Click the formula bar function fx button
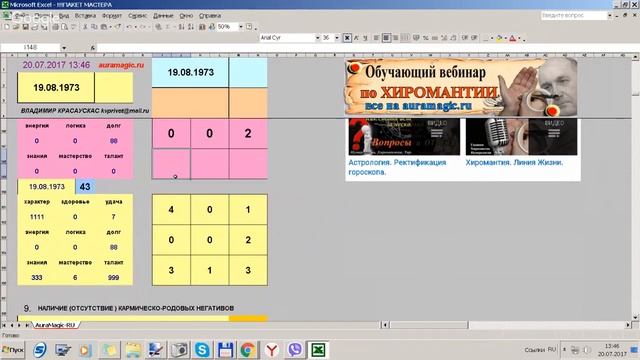Screen dimensions: 640x360 tap(93, 48)
